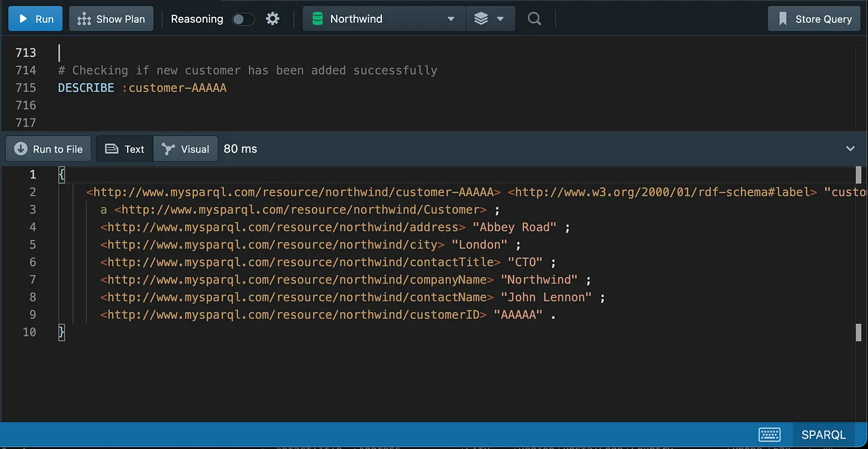This screenshot has width=868, height=449.
Task: Click the northwind/contactTitle predicate URI
Action: (301, 262)
